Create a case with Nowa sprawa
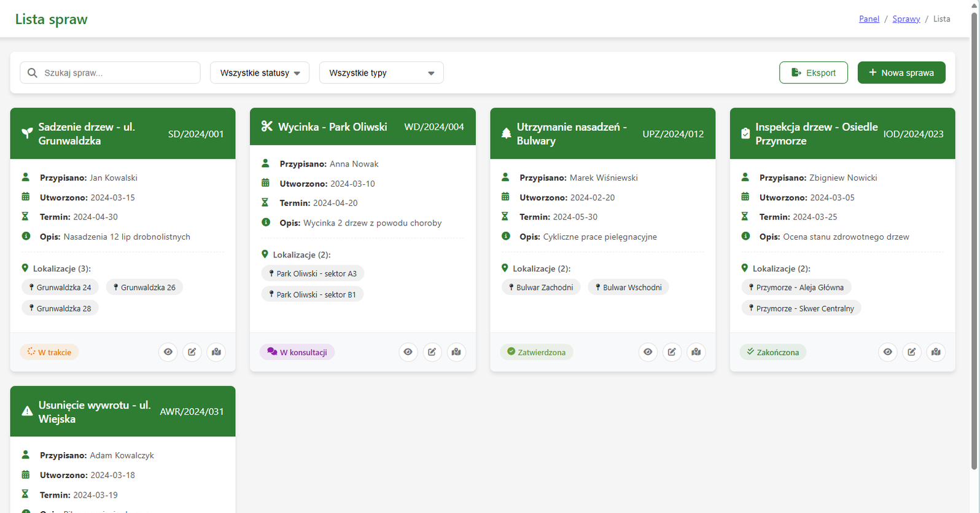The height and width of the screenshot is (513, 980). pyautogui.click(x=901, y=72)
